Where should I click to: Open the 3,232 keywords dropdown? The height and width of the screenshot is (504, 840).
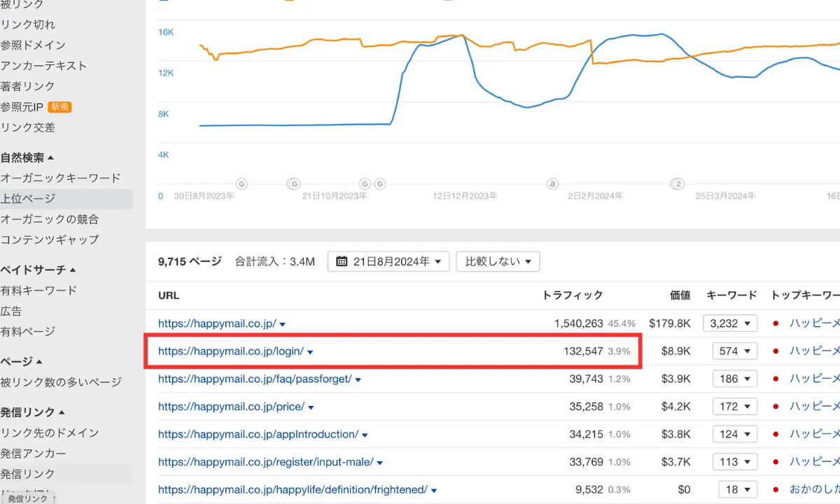[730, 323]
